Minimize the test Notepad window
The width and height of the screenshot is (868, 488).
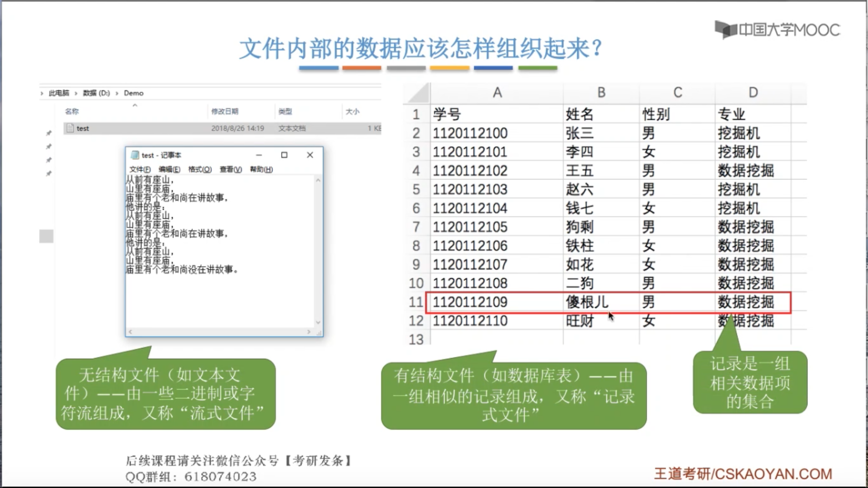(x=259, y=155)
